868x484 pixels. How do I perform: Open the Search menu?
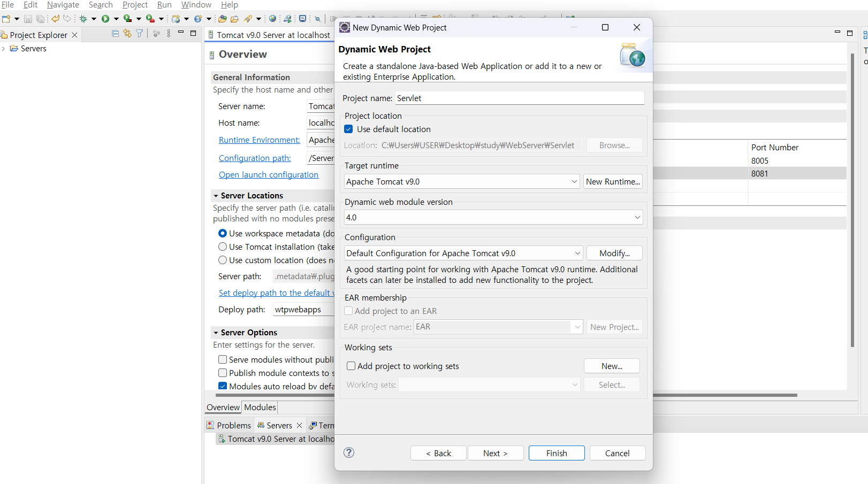pos(101,5)
